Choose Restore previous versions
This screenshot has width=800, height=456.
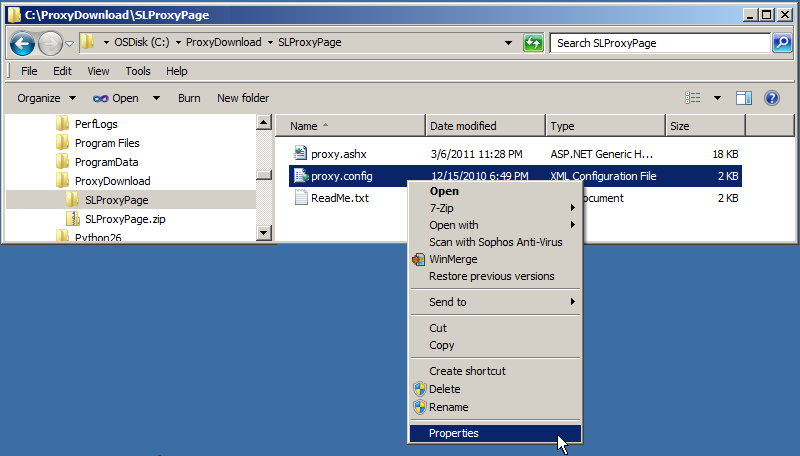495,276
